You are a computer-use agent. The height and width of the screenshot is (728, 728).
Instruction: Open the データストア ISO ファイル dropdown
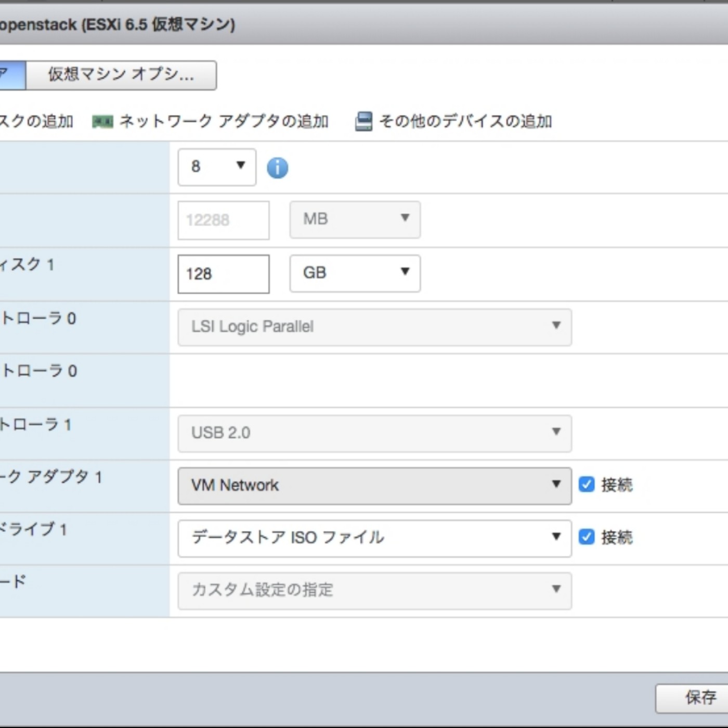(x=374, y=538)
